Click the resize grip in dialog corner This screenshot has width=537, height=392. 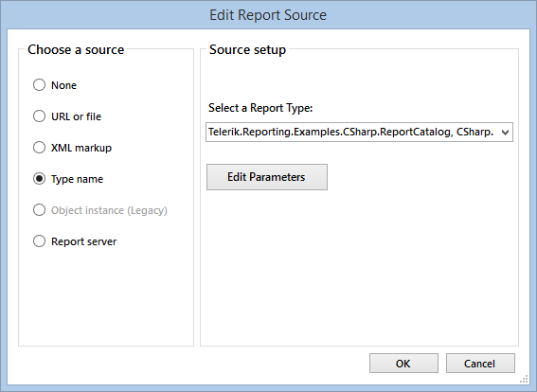(524, 379)
